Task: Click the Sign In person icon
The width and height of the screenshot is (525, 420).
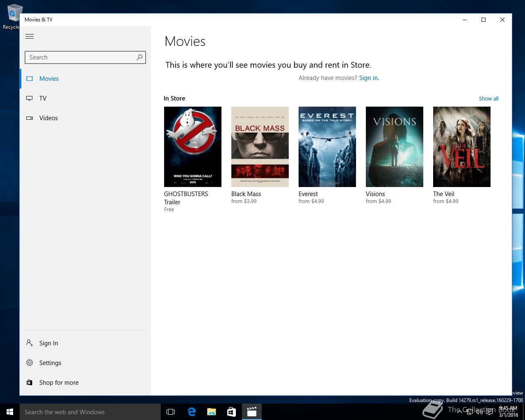Action: click(30, 343)
